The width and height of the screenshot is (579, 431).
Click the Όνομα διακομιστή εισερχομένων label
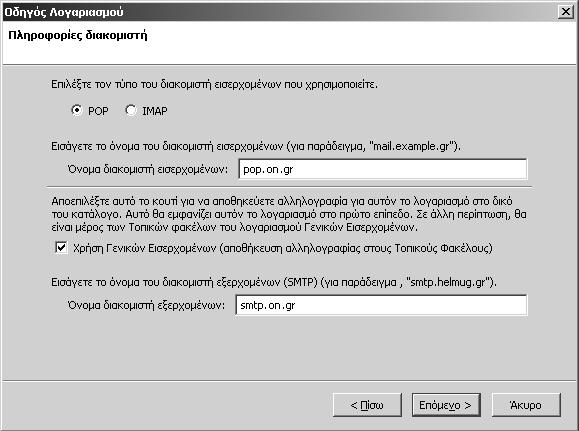[x=148, y=169]
